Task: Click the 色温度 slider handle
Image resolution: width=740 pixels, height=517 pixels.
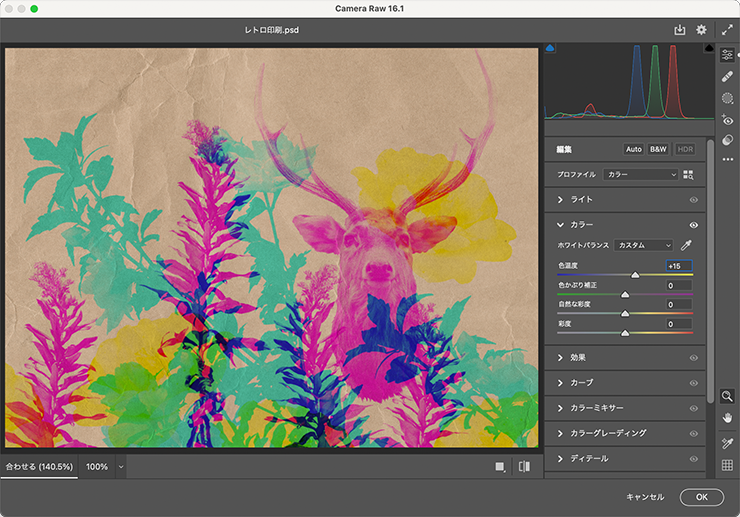Action: click(635, 274)
